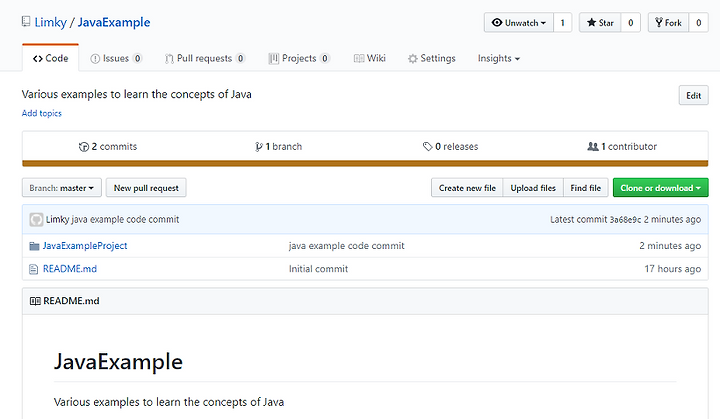Toggle the Unwatch button for this repository
The height and width of the screenshot is (419, 720).
pos(517,22)
